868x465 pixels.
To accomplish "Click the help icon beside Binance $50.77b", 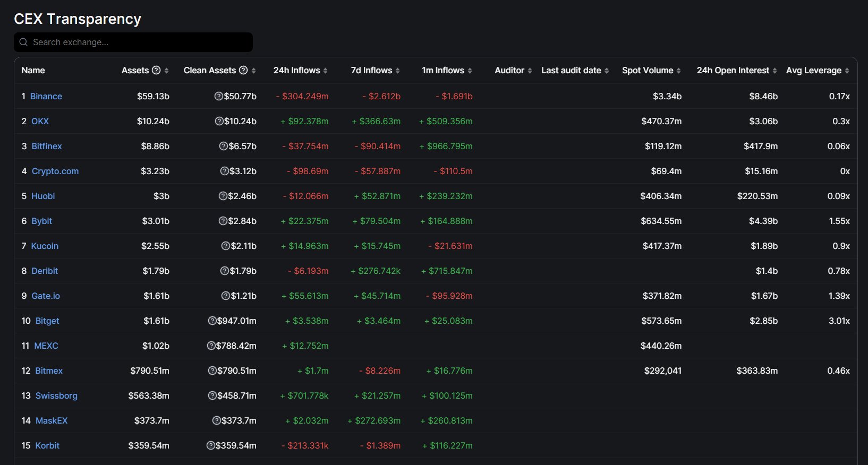I will click(218, 96).
